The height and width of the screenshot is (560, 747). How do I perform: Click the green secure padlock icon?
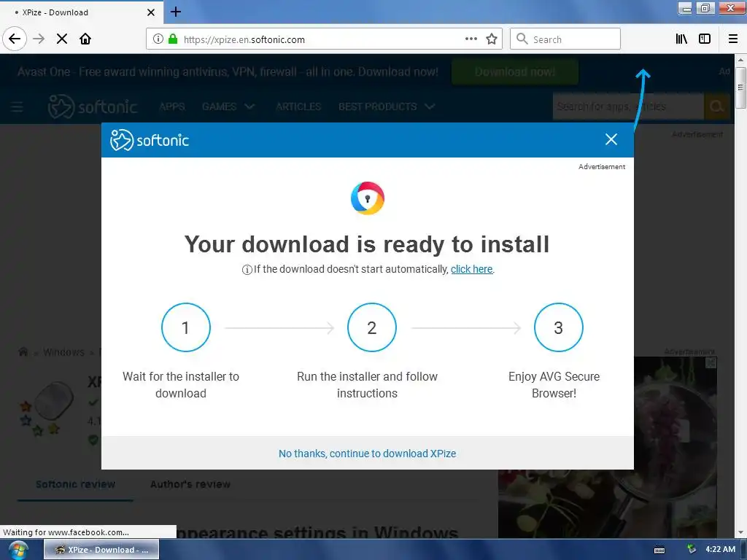(x=173, y=39)
